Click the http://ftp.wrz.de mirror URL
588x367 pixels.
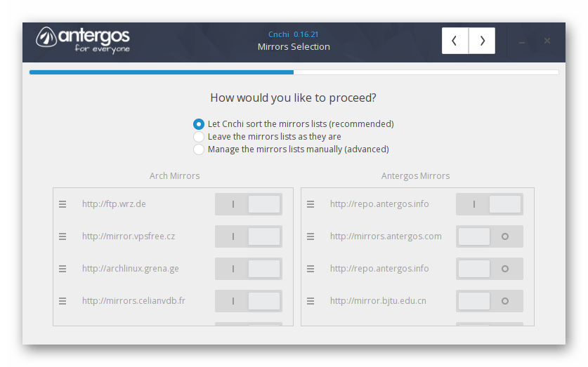tap(114, 204)
